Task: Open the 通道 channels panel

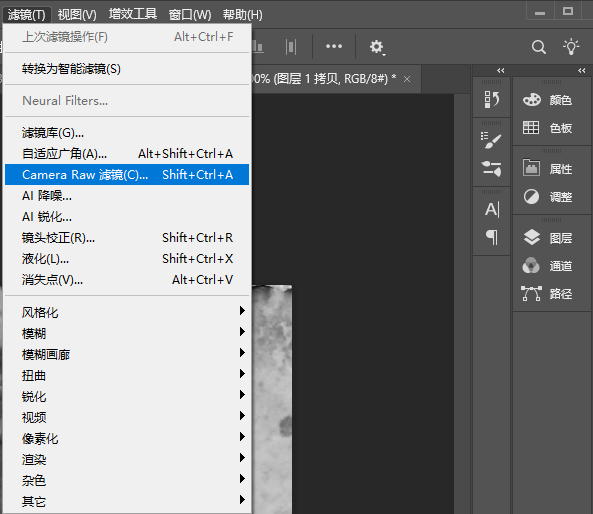Action: pos(548,266)
